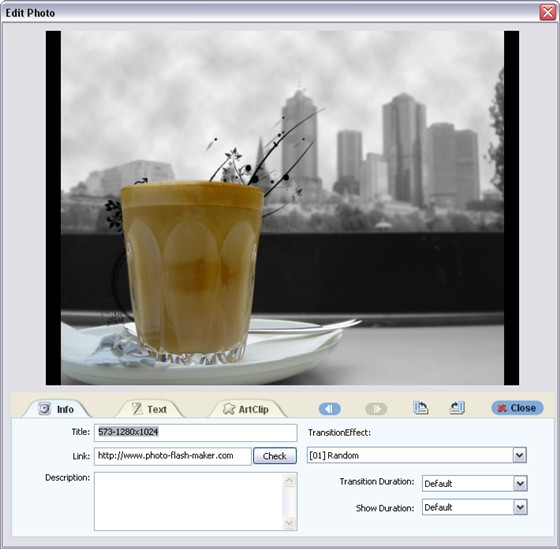Viewport: 560px width, 549px height.
Task: Click the blue Close button
Action: pos(517,408)
